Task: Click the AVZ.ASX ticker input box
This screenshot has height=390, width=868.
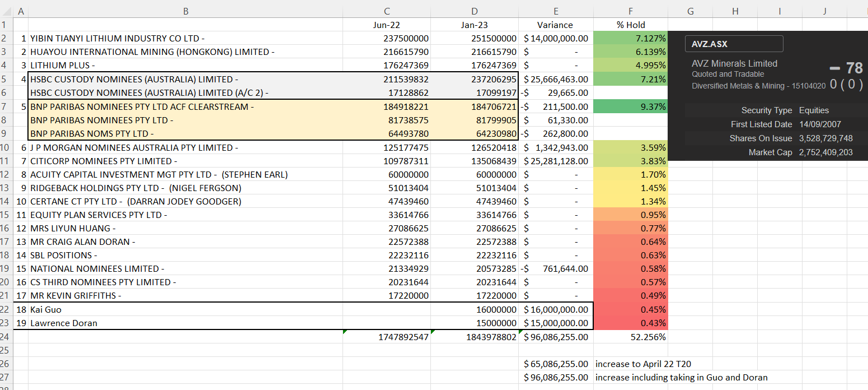Action: coord(734,44)
